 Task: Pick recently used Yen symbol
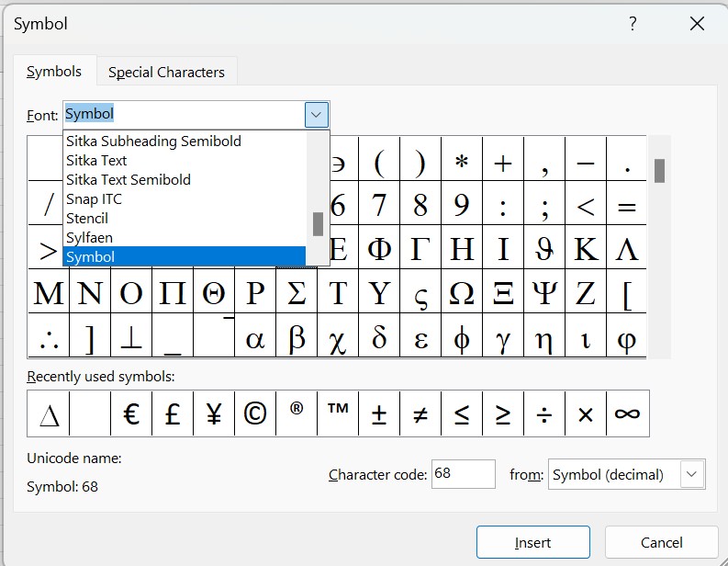tap(214, 413)
